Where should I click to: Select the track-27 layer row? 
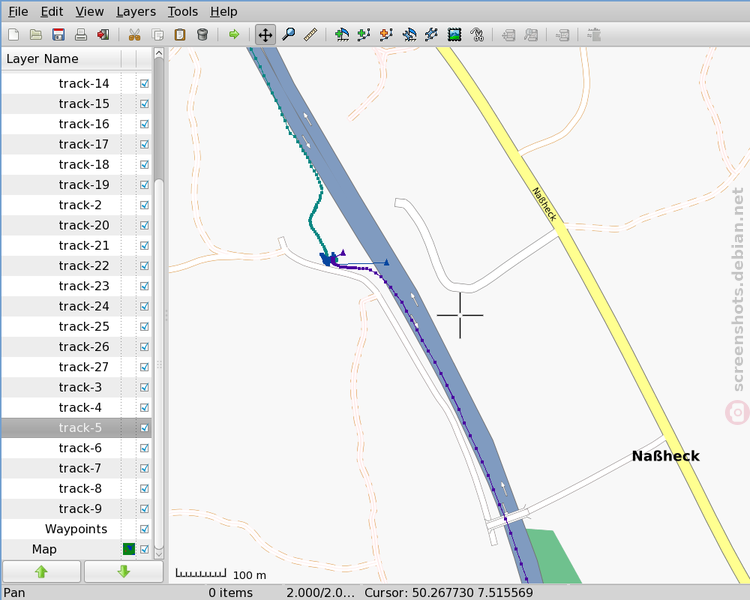point(77,367)
